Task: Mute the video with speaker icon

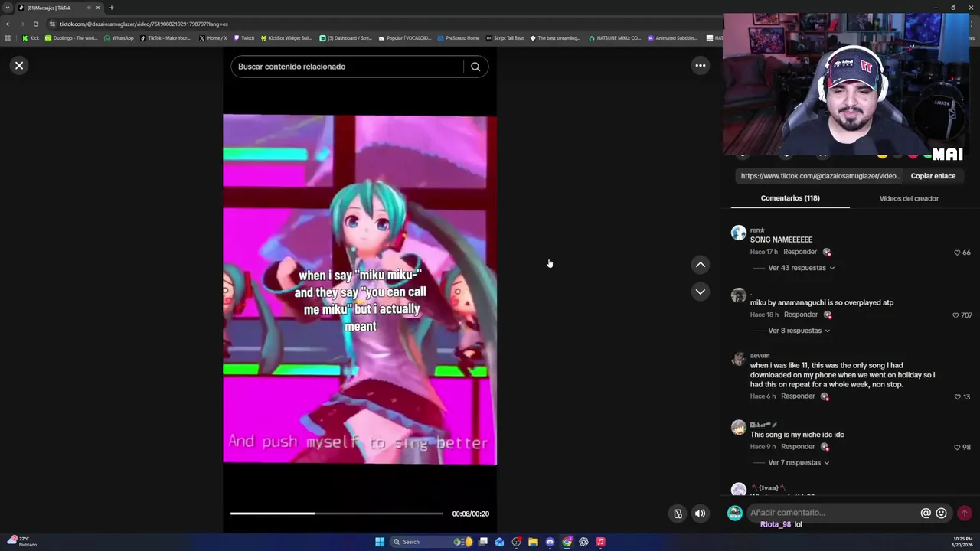Action: pyautogui.click(x=700, y=514)
